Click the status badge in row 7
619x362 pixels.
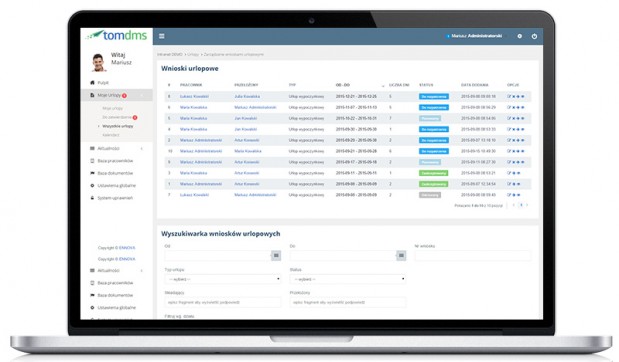[x=430, y=195]
